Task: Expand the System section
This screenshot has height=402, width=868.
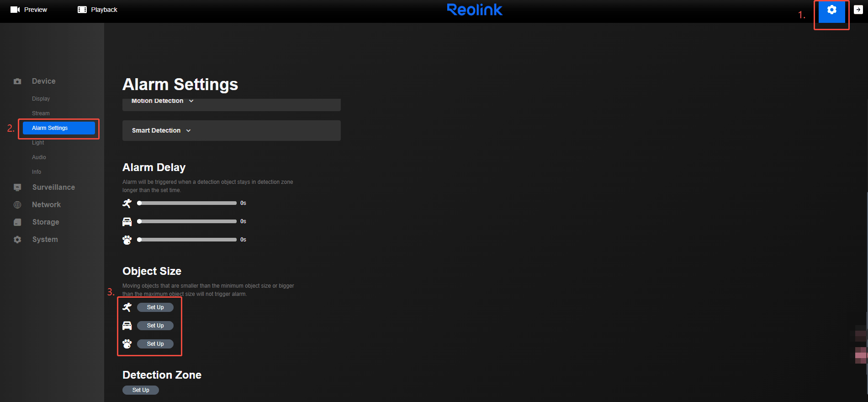Action: (x=45, y=240)
